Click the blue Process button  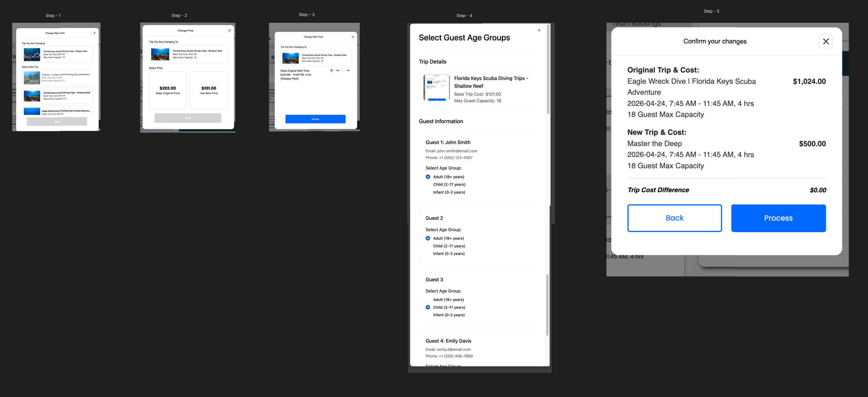coord(778,218)
